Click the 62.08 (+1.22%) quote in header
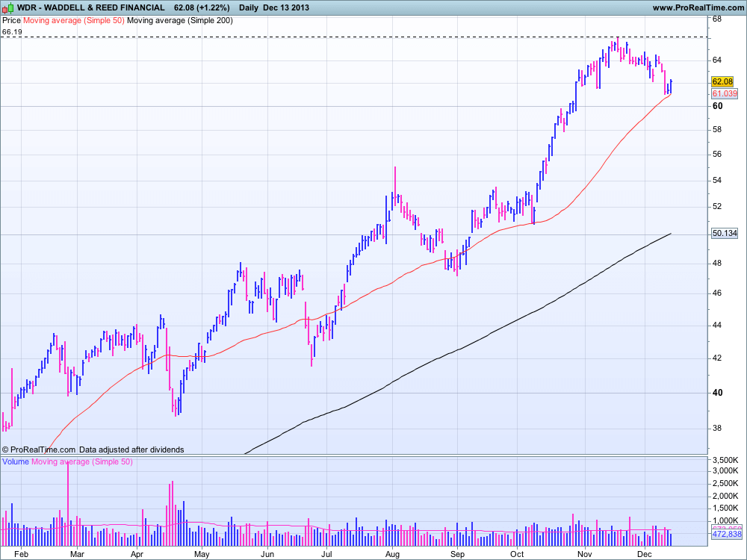 (202, 7)
